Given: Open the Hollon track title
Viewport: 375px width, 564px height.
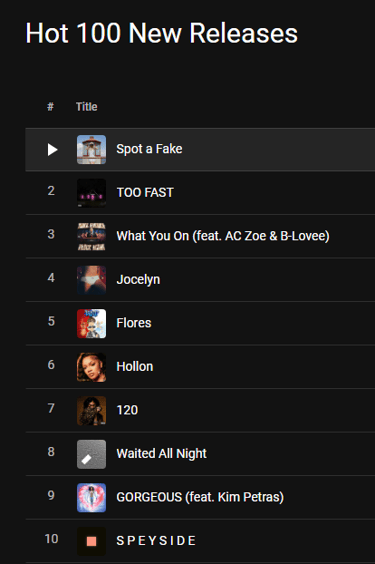Looking at the screenshot, I should [135, 367].
